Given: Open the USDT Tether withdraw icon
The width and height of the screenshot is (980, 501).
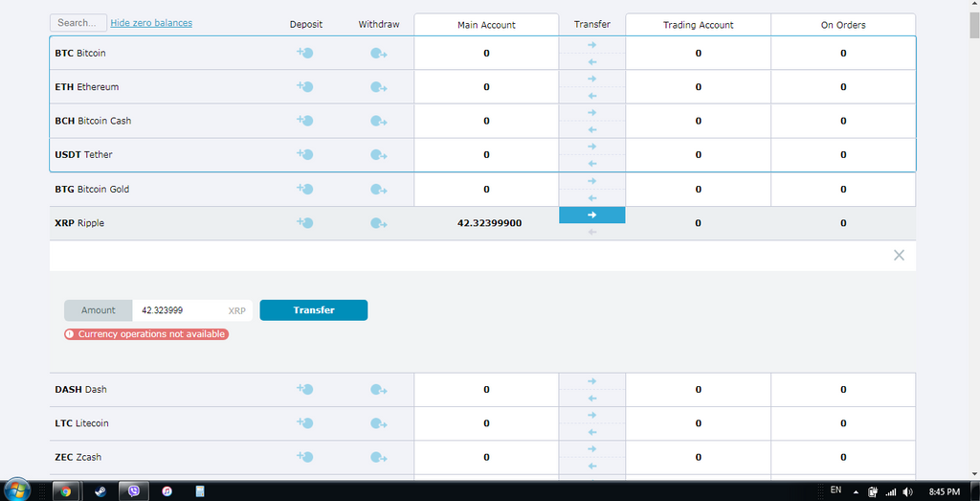Looking at the screenshot, I should tap(378, 154).
